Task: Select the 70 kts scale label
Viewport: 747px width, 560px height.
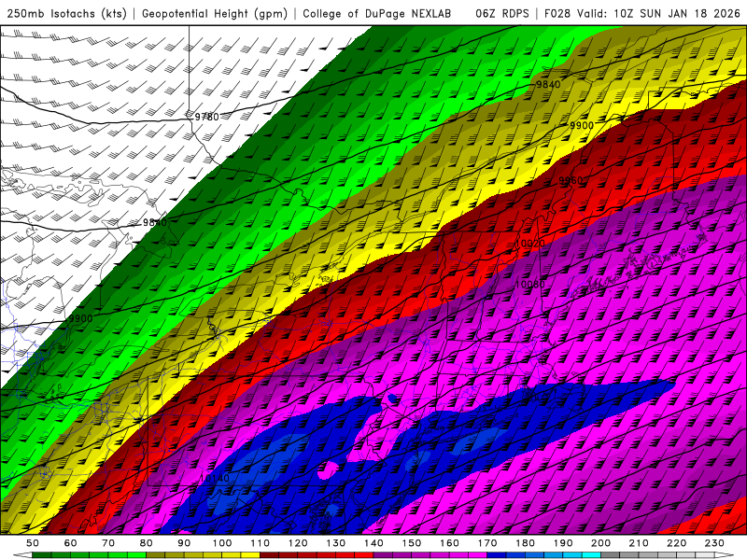Action: click(108, 543)
